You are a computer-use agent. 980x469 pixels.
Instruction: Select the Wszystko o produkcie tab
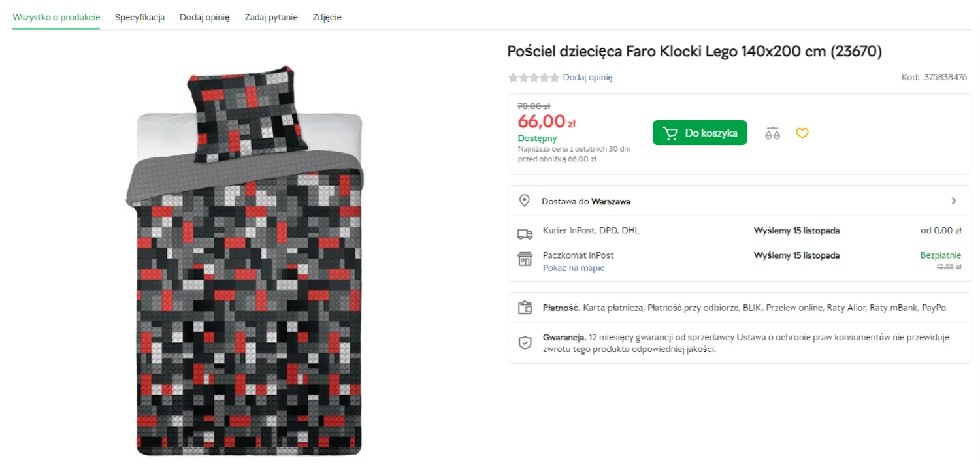pyautogui.click(x=56, y=18)
